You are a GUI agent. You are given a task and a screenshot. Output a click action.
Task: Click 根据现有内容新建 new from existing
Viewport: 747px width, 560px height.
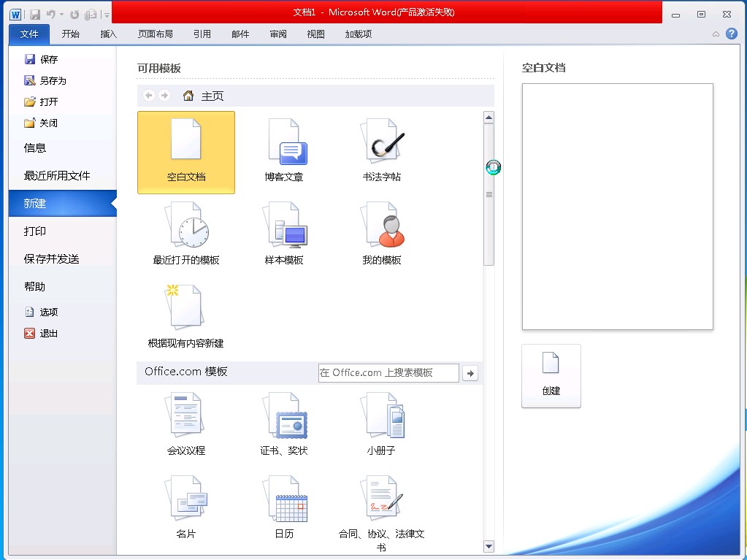click(x=185, y=317)
